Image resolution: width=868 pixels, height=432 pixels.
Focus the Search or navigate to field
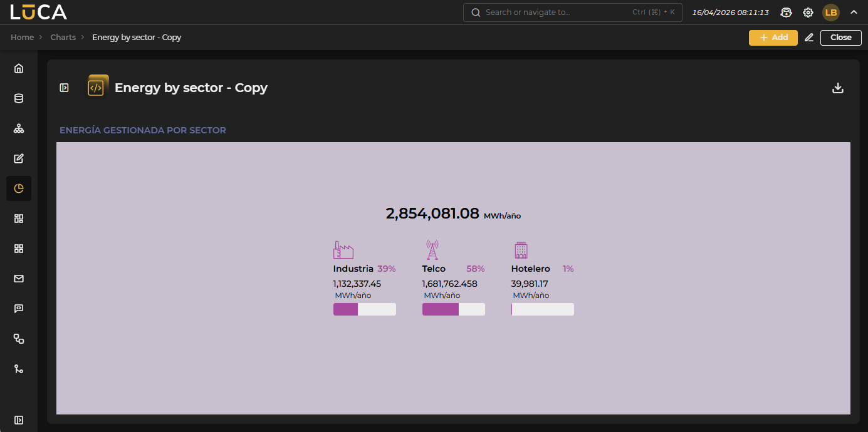(573, 13)
